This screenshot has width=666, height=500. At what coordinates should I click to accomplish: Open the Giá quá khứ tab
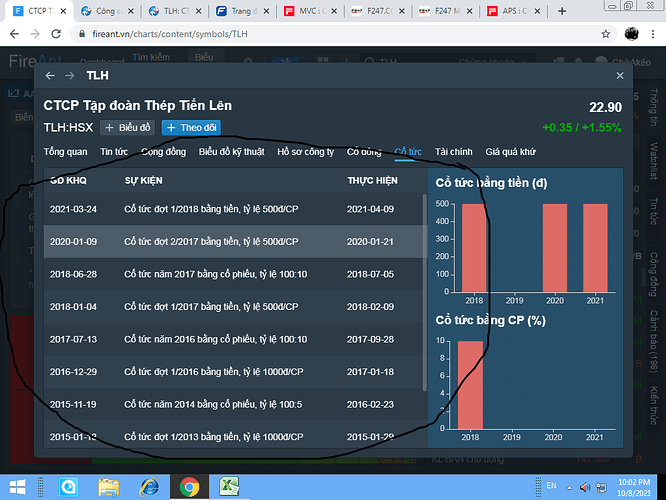tap(511, 152)
